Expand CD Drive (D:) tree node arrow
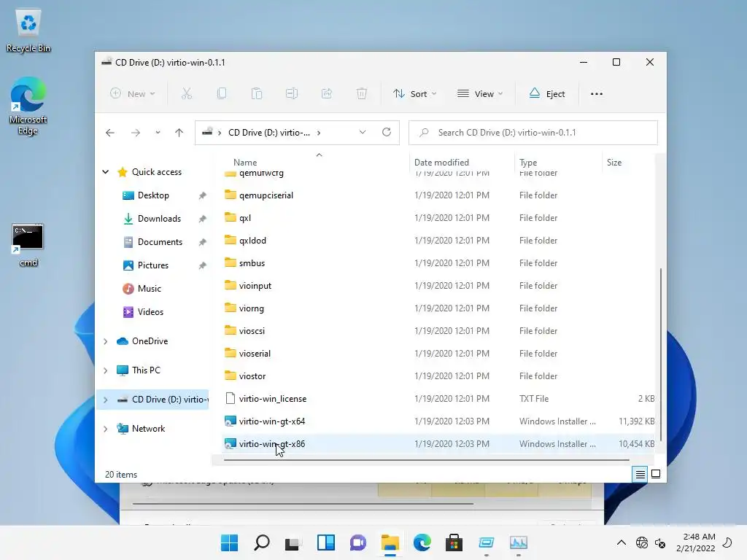 click(106, 400)
